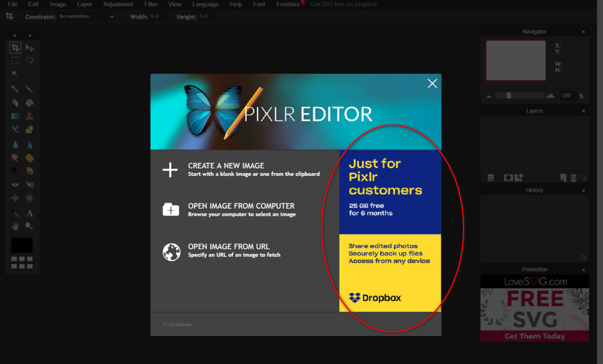Viewport: 603px width, 364px height.
Task: Toggle layer settings in Layers panel
Action: coord(491,178)
